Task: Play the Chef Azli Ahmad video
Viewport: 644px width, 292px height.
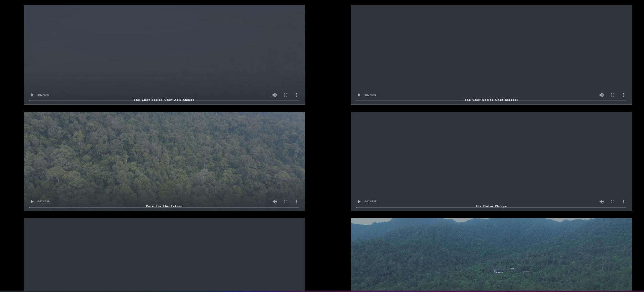Action: pos(32,95)
